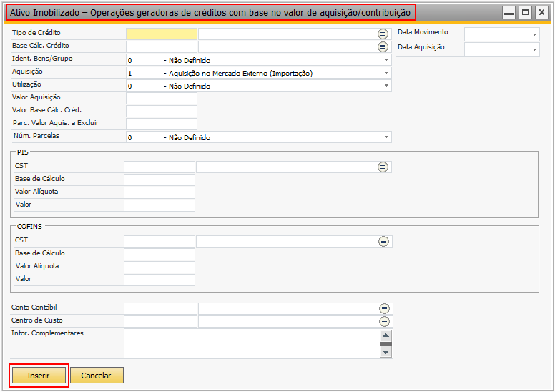Maximize the Ativo Imobilizado window
Screen dimensions: 555x392
[x=525, y=13]
